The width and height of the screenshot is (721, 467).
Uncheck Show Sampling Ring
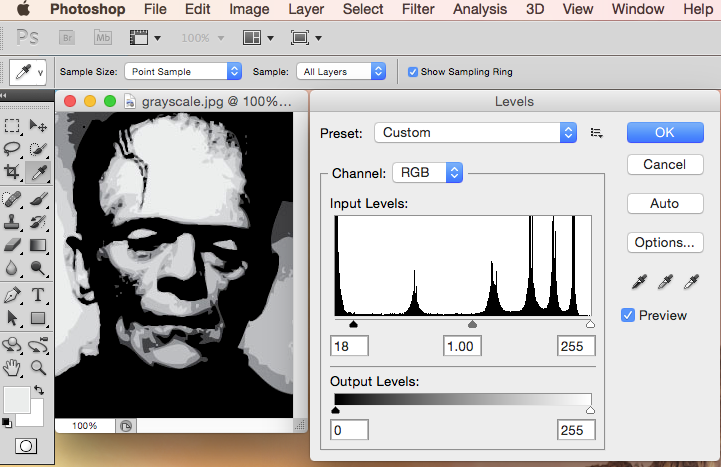[412, 72]
